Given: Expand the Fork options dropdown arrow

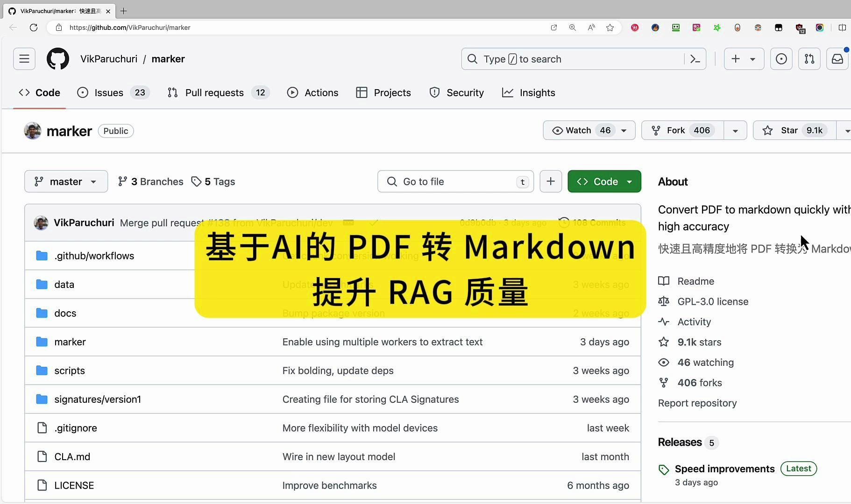Looking at the screenshot, I should [735, 130].
